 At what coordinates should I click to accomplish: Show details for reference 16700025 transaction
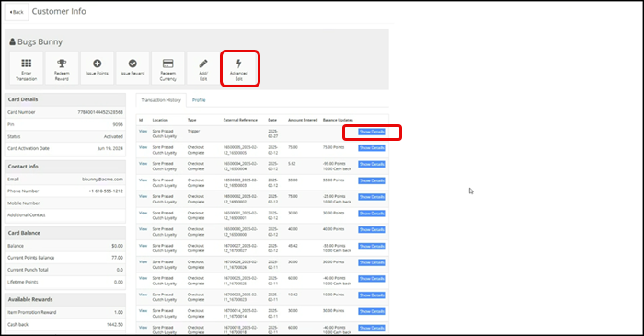tap(372, 279)
